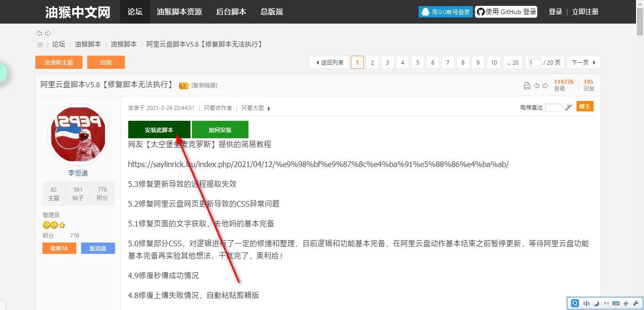The image size is (644, 310).
Task: Expand the 只看大图 arrow options
Action: point(269,109)
